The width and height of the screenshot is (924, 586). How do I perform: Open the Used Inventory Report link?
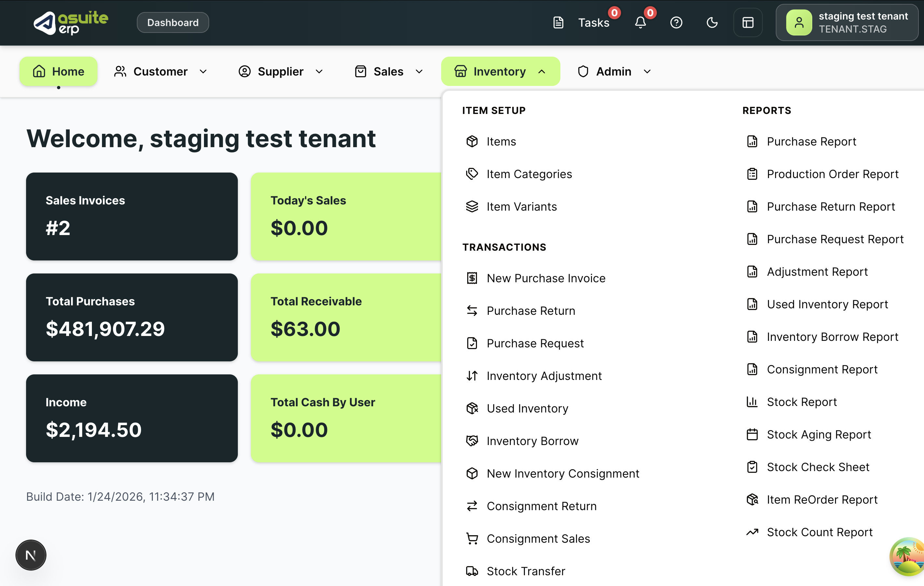pyautogui.click(x=827, y=304)
